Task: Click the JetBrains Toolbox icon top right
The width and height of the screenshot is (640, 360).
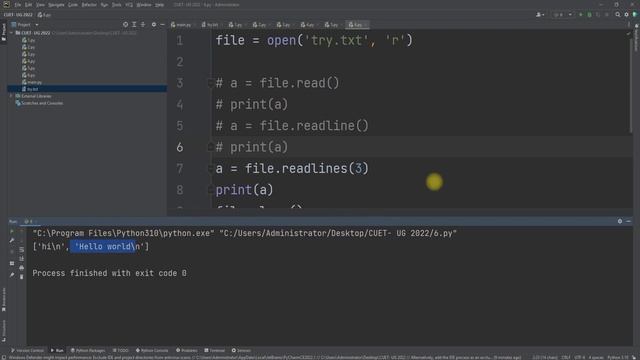Action: point(635,15)
